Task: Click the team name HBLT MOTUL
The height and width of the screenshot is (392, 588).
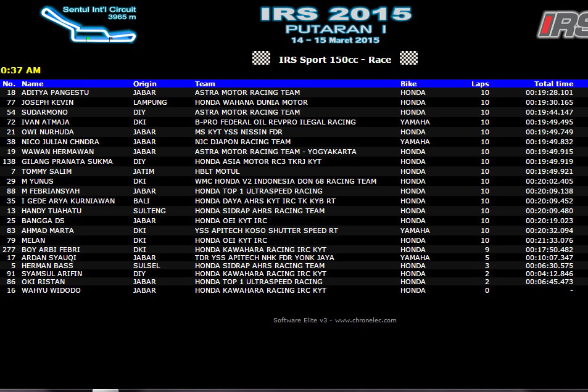Action: click(217, 171)
